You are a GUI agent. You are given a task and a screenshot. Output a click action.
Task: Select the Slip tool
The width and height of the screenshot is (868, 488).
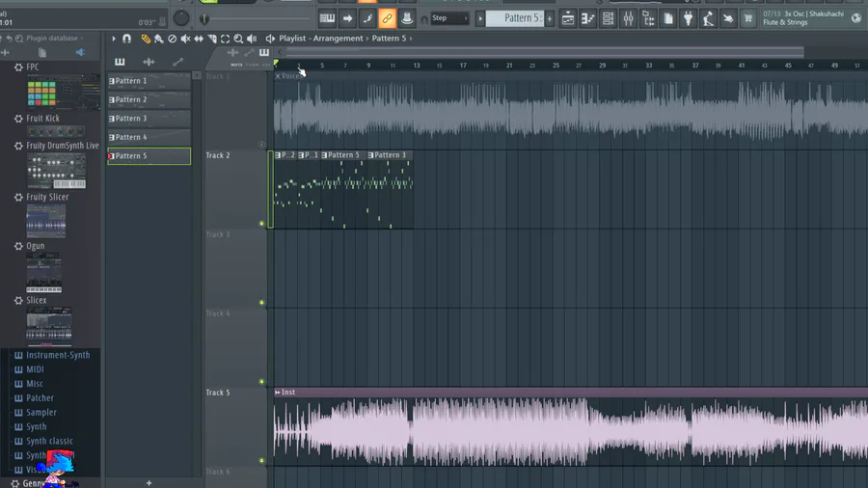(199, 39)
